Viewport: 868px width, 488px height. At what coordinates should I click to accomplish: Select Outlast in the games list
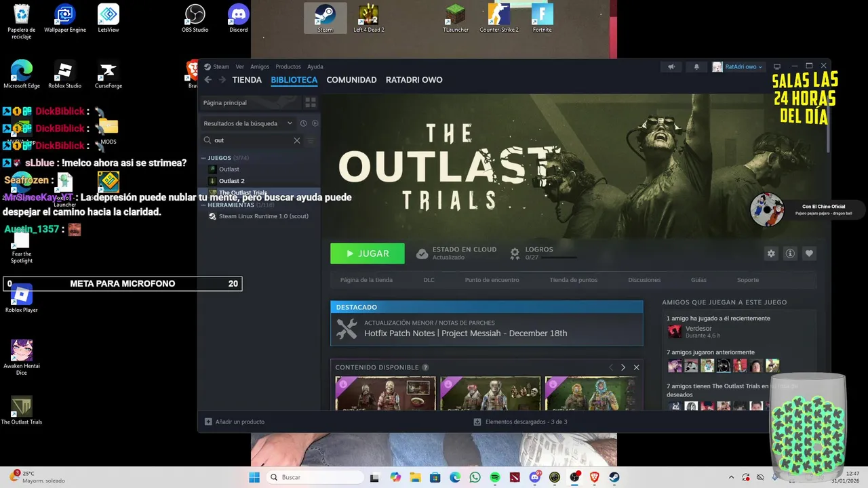[x=229, y=169]
